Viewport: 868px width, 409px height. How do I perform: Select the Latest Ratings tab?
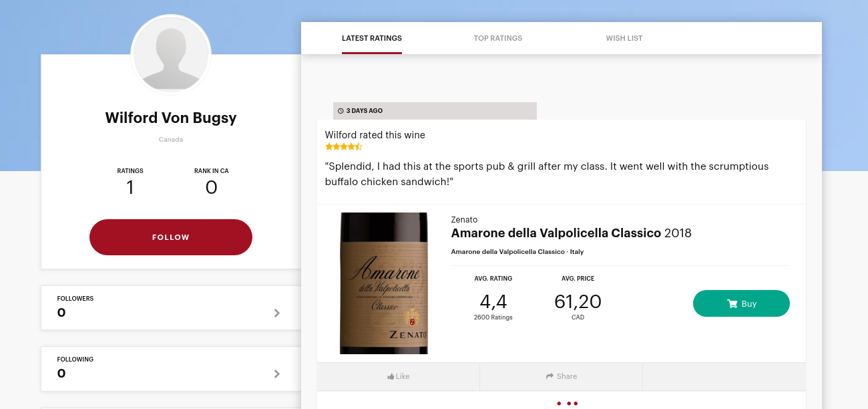click(372, 38)
